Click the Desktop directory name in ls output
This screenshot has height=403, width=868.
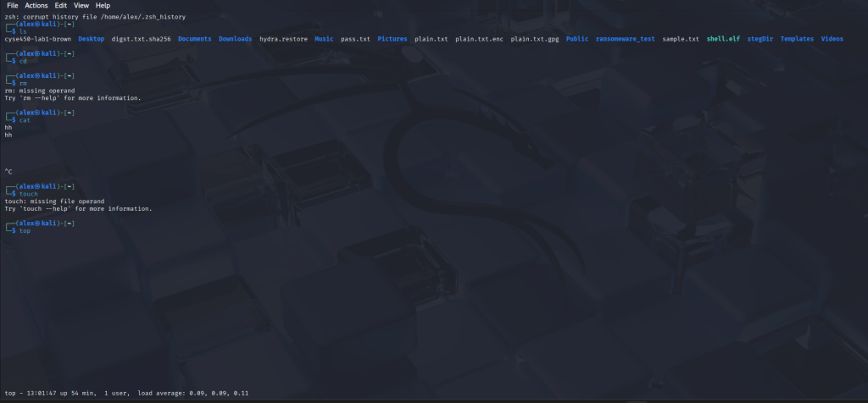tap(92, 39)
